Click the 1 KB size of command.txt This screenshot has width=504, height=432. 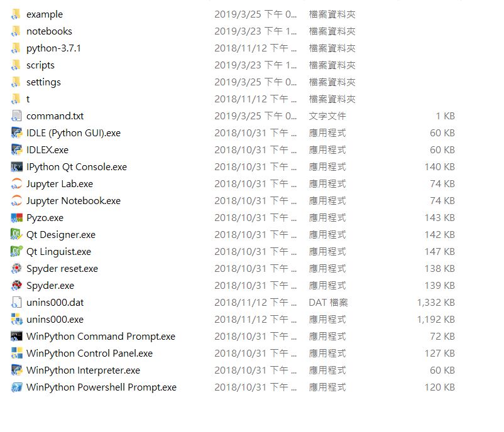point(445,116)
